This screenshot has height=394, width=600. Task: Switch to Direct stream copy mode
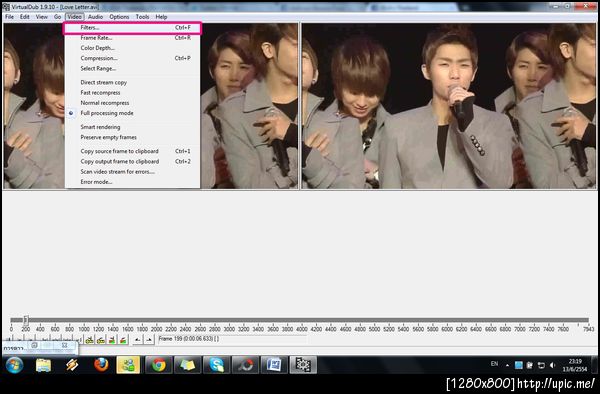(132, 83)
